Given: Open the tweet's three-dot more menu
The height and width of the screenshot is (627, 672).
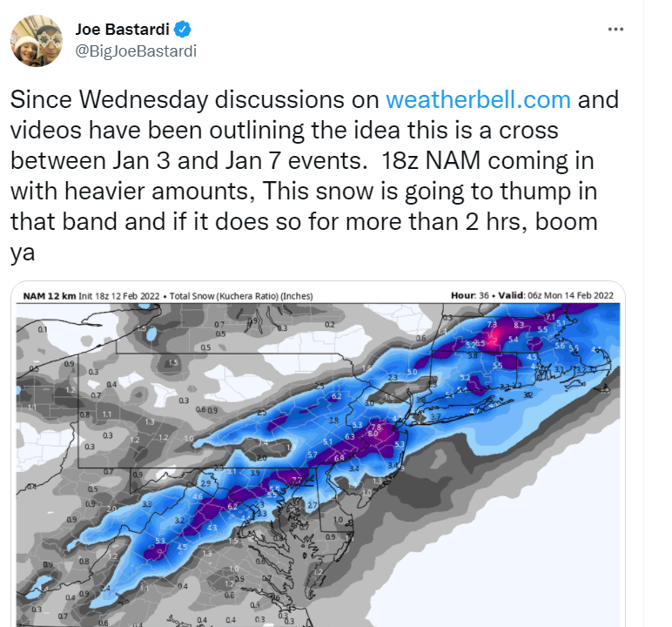Looking at the screenshot, I should [615, 29].
